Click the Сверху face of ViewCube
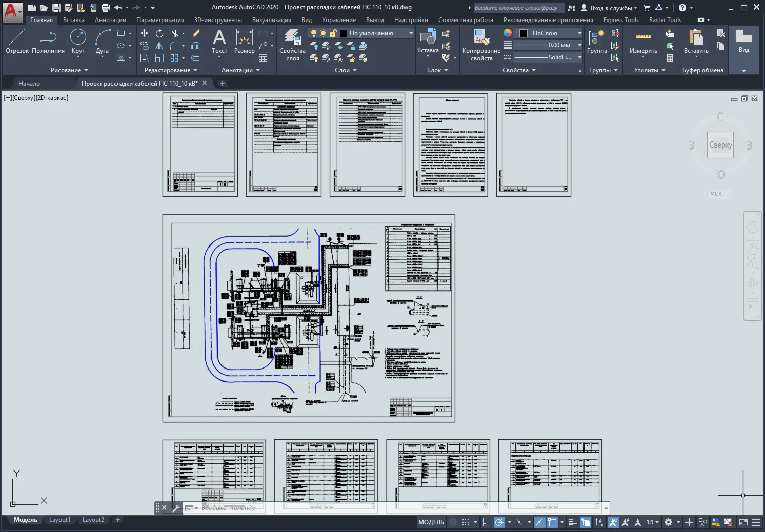Screen dimensions: 765x532 720,145
